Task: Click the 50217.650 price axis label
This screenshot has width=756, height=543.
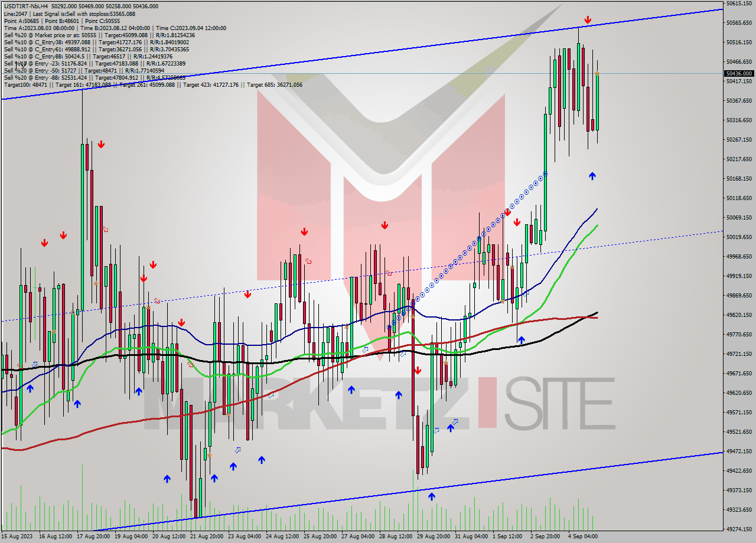Action: tap(739, 159)
